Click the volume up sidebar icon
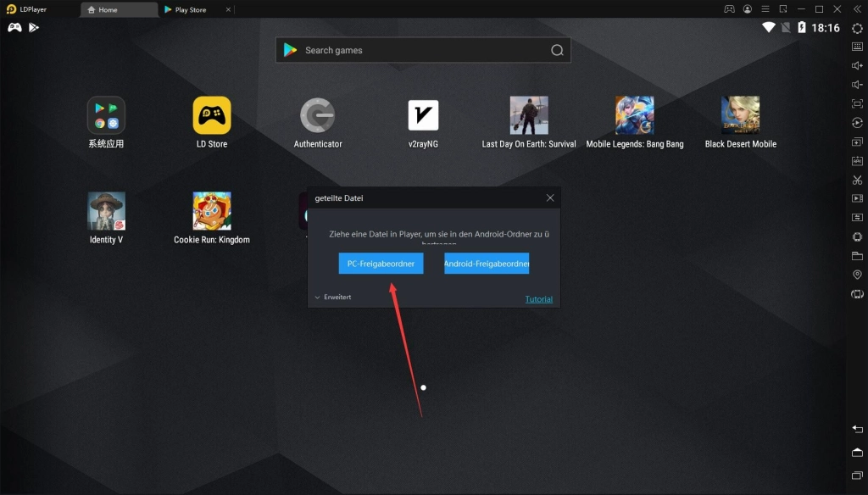 [x=857, y=65]
